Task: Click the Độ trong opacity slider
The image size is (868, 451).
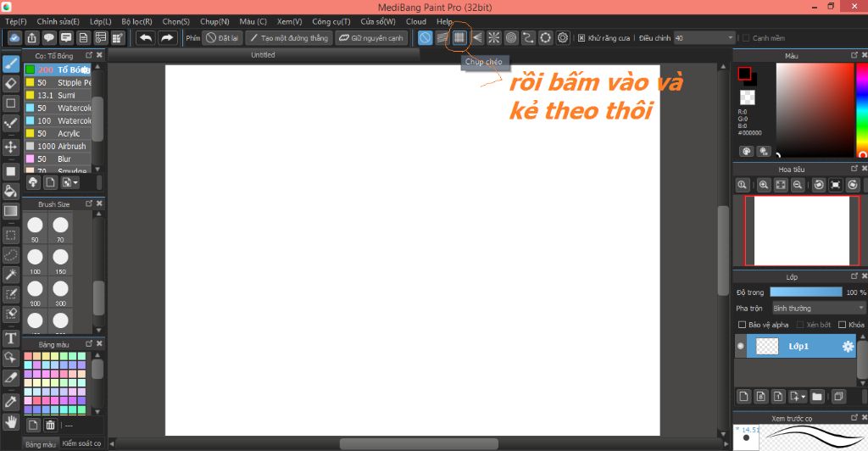Action: click(805, 292)
